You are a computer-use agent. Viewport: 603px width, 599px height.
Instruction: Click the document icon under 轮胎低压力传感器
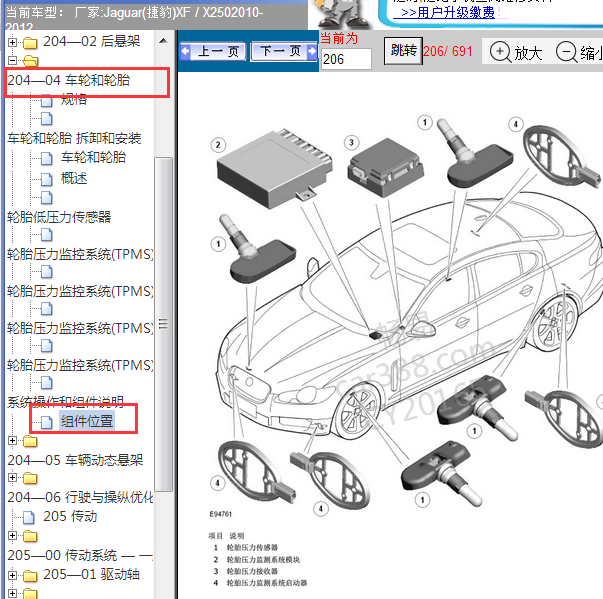tap(46, 234)
